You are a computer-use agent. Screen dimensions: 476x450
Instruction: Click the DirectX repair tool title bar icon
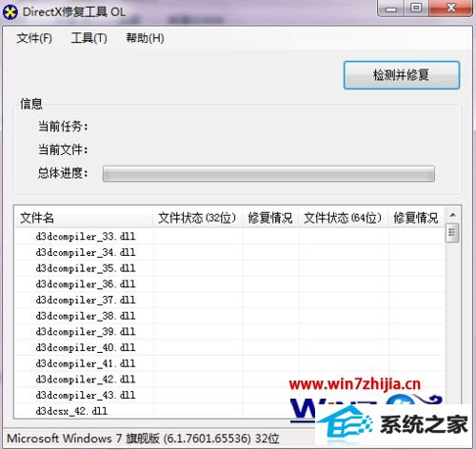(10, 12)
